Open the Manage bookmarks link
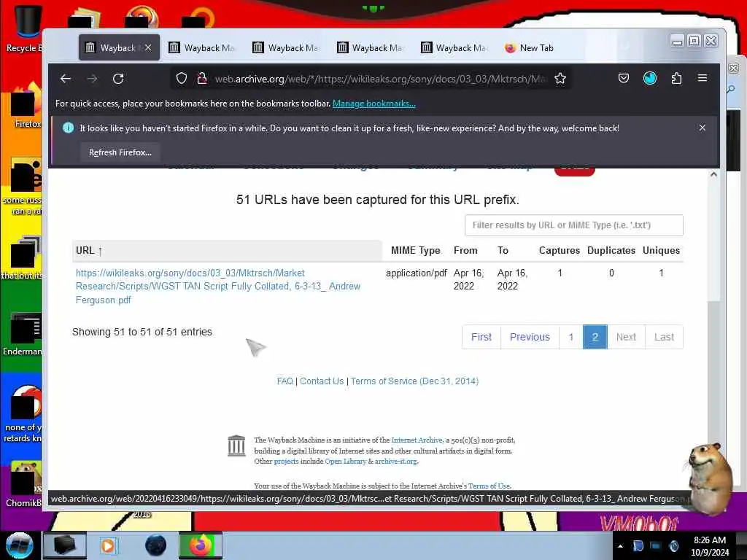 (x=374, y=104)
